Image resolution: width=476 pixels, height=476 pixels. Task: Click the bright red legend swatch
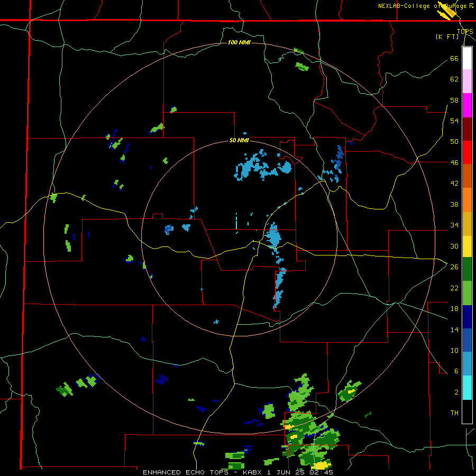click(467, 152)
